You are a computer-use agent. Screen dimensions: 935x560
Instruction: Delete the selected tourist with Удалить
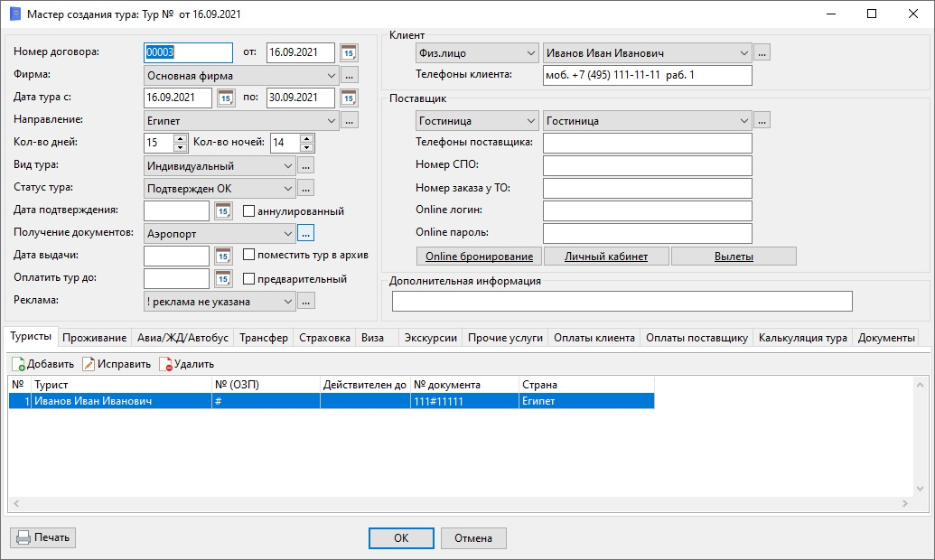tap(186, 364)
